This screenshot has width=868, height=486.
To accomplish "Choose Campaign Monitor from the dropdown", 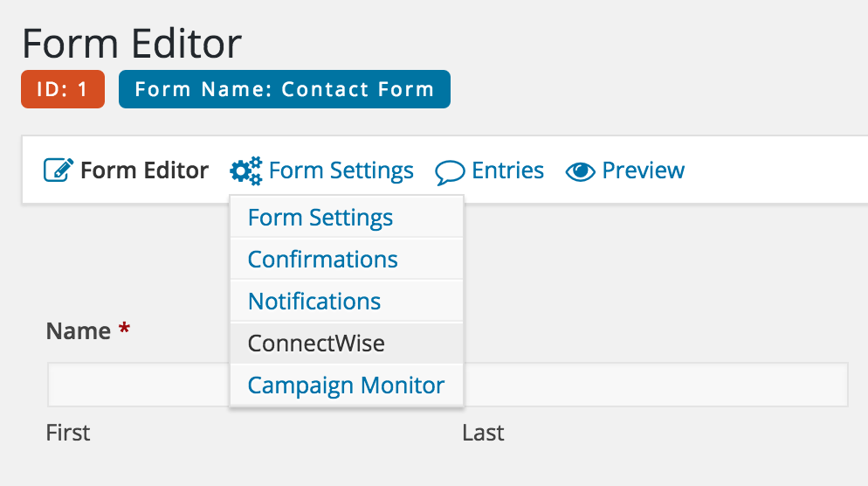I will (x=347, y=385).
